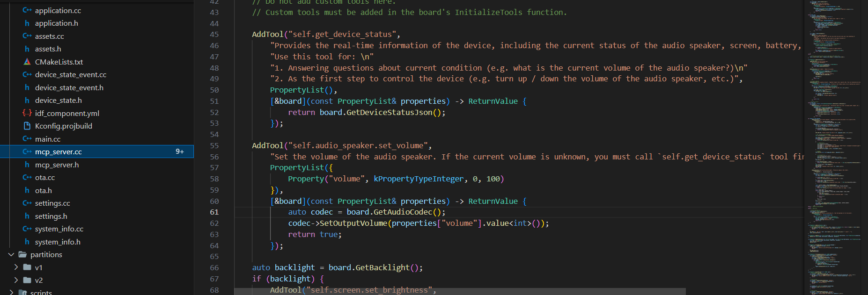Click the CMake icon next to CMakeLists.txt
The image size is (868, 295).
27,62
